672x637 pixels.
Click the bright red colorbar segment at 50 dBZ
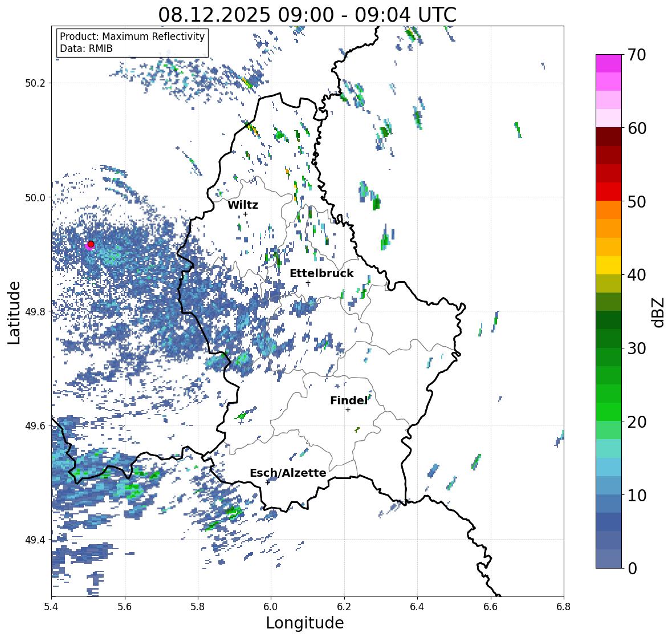click(609, 192)
